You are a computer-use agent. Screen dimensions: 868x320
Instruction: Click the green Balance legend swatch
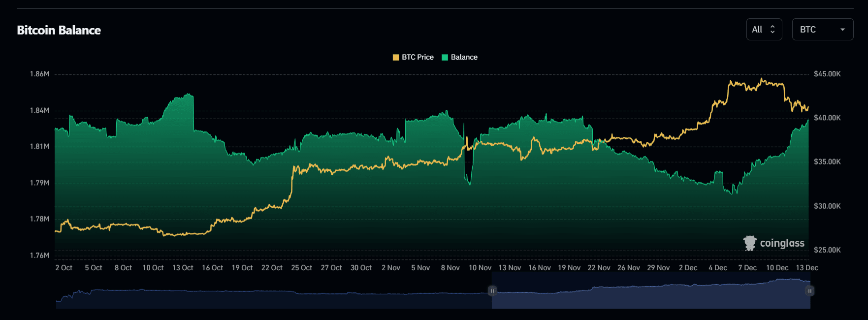445,57
